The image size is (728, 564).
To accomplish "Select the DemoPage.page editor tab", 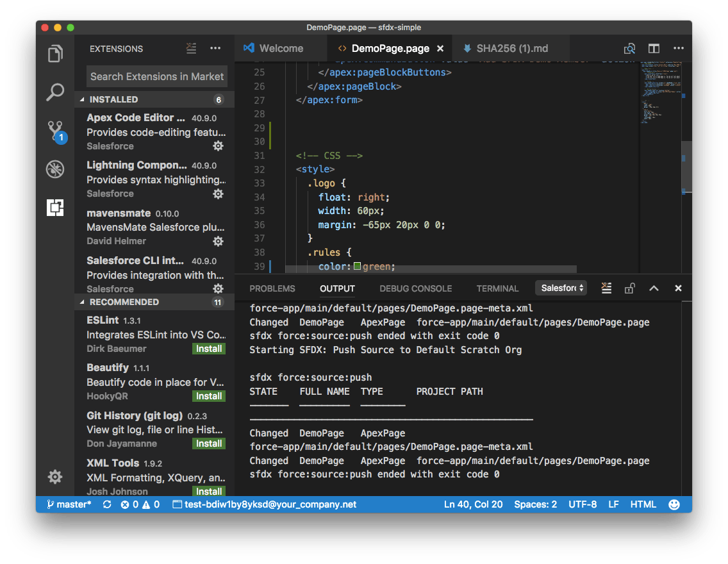I will 390,48.
